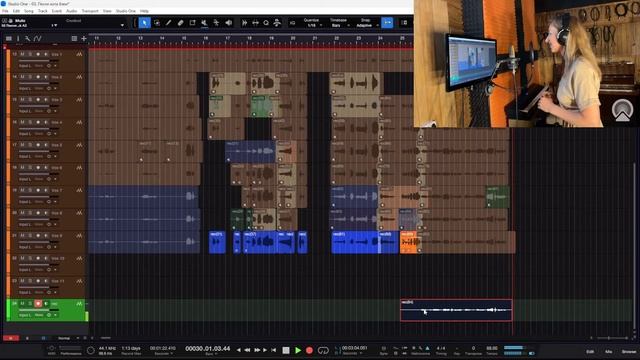Image resolution: width=640 pixels, height=360 pixels.
Task: Click the Rewind transport button
Action: click(247, 350)
